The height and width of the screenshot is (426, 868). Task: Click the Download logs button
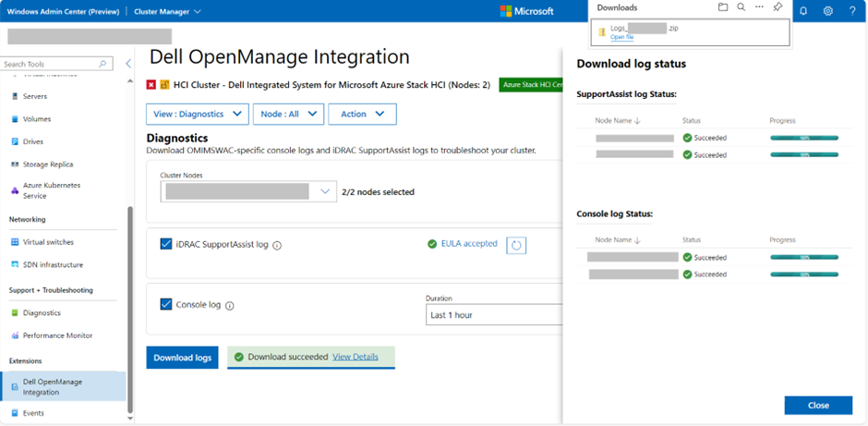(182, 358)
